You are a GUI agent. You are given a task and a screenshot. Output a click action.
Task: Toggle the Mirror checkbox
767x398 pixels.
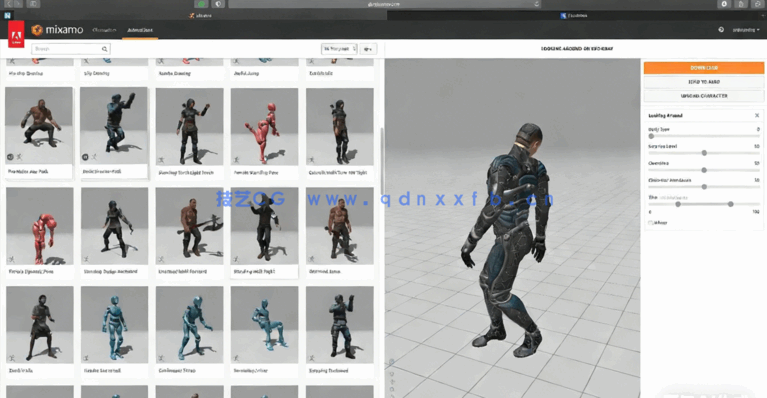[651, 223]
